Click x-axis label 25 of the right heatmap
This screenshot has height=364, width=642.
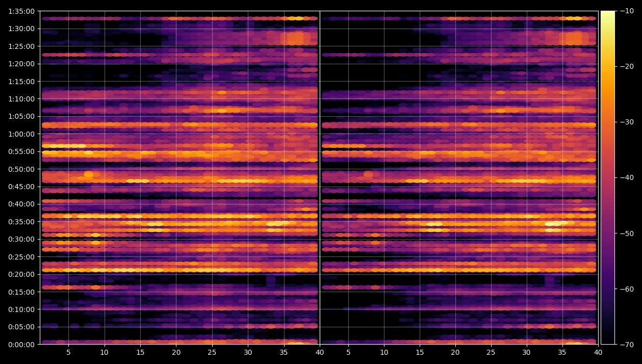coord(491,352)
